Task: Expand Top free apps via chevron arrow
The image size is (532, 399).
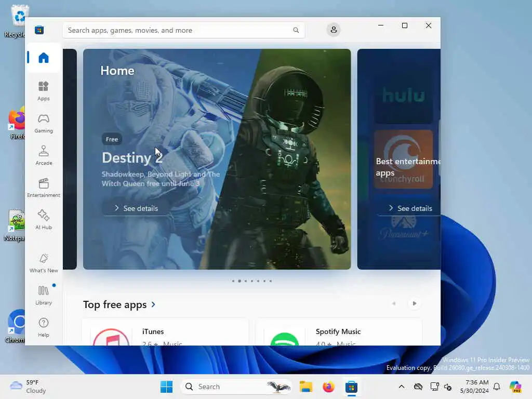Action: pos(153,304)
